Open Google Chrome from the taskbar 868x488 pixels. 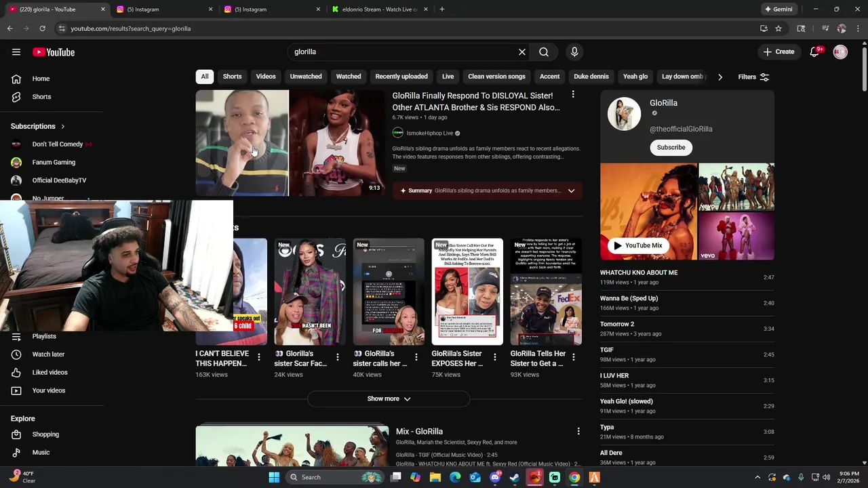[x=574, y=477]
